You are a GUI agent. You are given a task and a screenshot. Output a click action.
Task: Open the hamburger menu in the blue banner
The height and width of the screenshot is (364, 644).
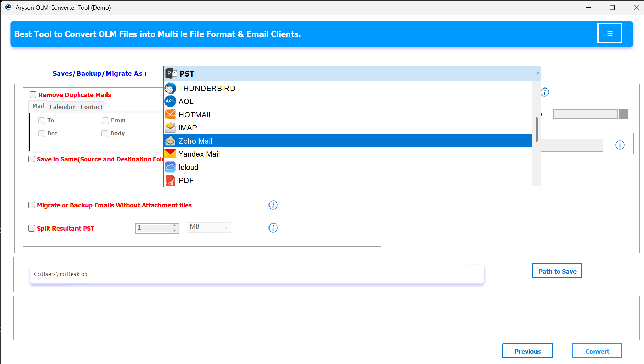click(x=610, y=33)
